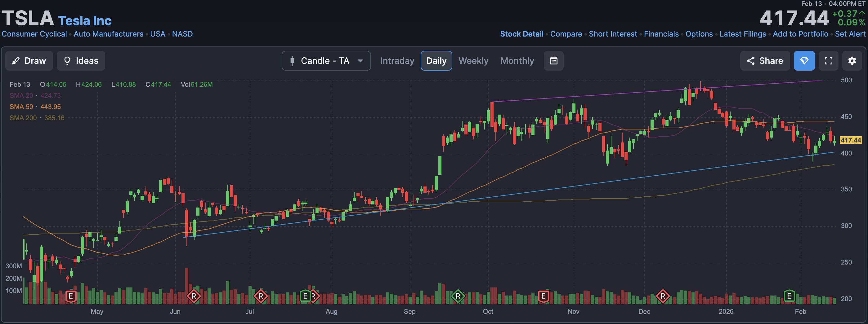This screenshot has height=324, width=868.
Task: Switch to the Weekly timeframe
Action: tap(473, 61)
